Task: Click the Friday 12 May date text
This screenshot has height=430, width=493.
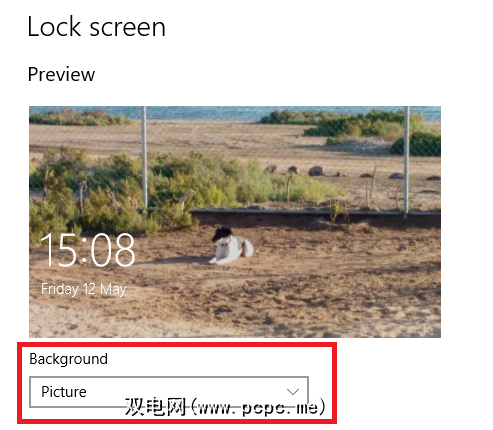Action: [84, 289]
